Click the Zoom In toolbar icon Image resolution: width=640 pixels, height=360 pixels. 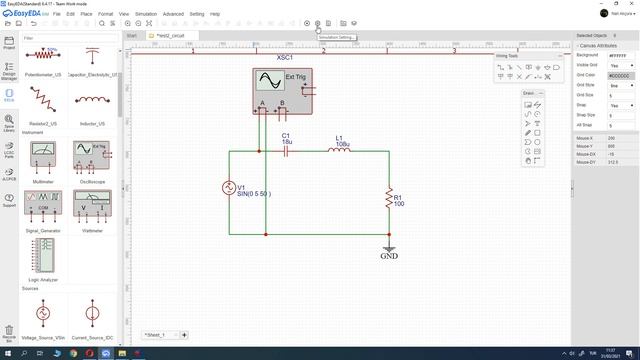[128, 24]
